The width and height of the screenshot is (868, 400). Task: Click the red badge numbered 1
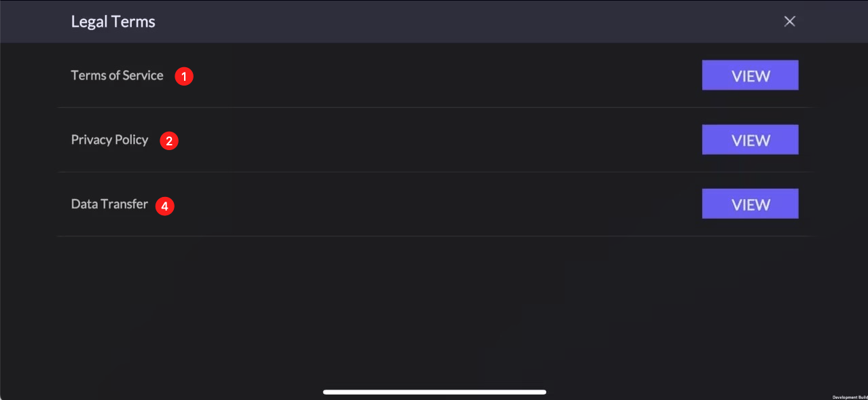pyautogui.click(x=184, y=76)
